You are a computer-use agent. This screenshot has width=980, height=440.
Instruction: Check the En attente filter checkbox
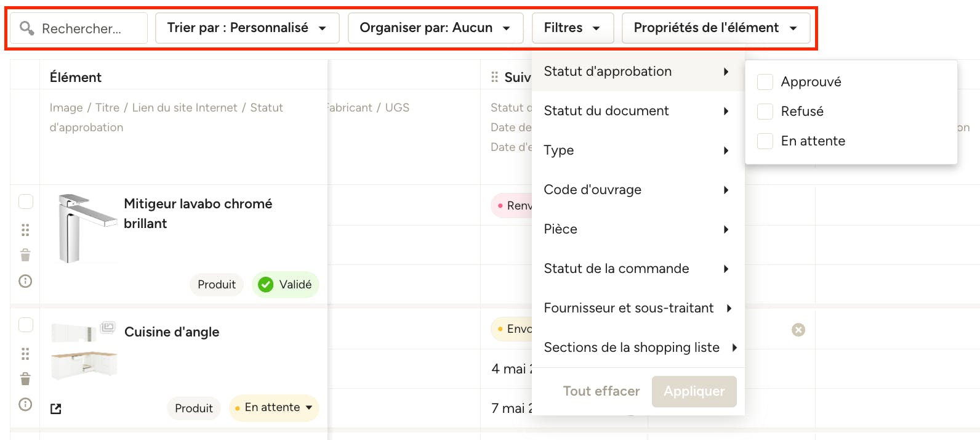point(765,141)
